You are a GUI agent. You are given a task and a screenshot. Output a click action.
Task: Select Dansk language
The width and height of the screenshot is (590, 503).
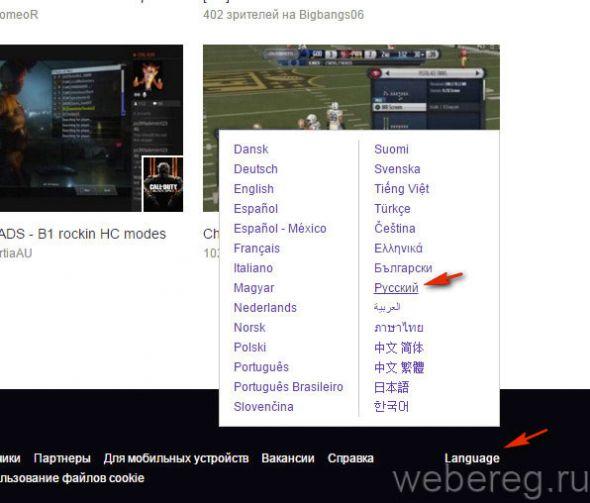251,149
